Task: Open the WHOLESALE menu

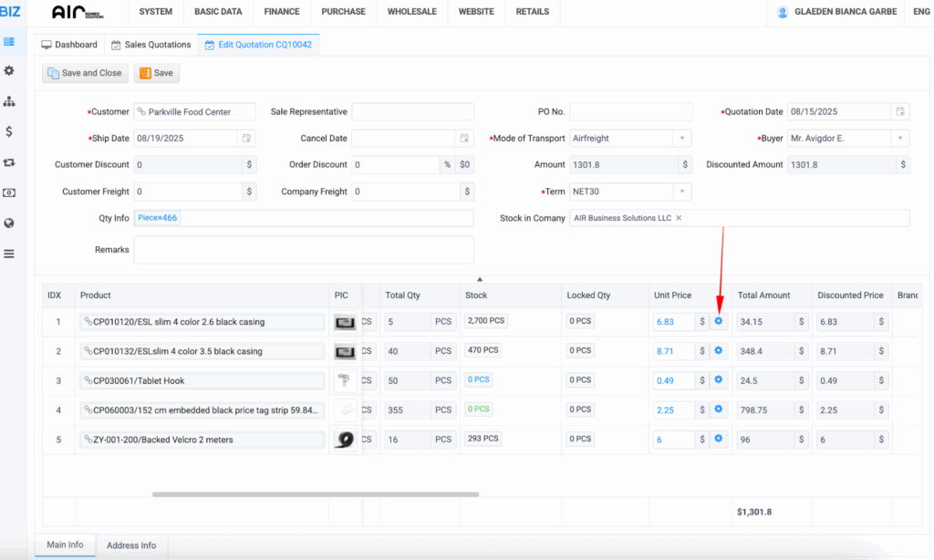Action: tap(411, 12)
